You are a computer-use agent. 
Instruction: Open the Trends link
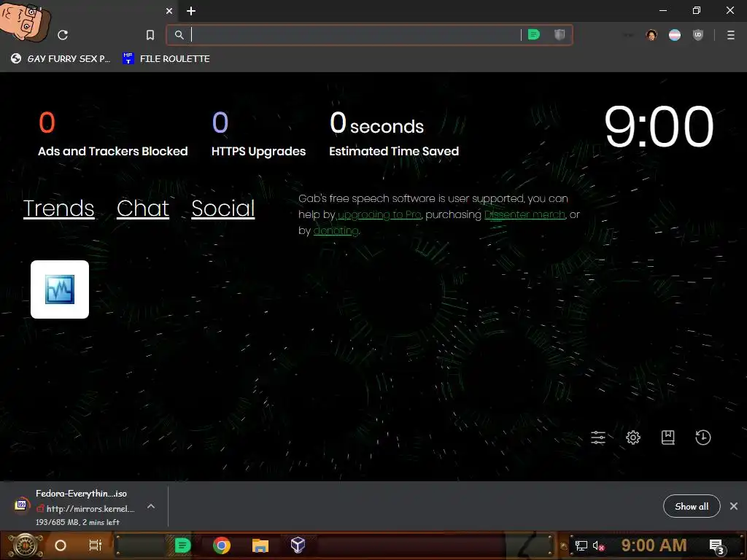[x=58, y=208]
